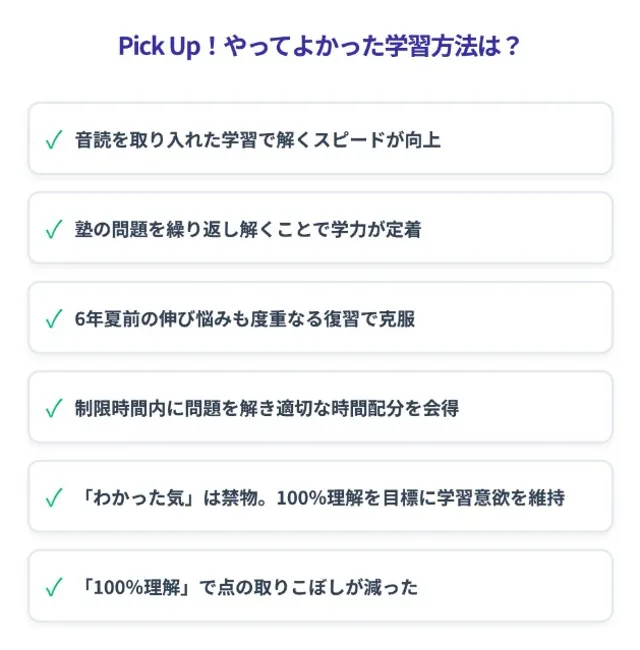This screenshot has height=650, width=640.
Task: Click the checkmark beside 音読を取り入れた学習
Action: (x=54, y=139)
